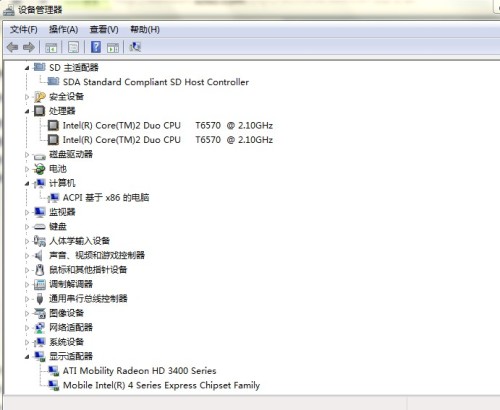Select ACPI 基于 x86 的电脑 device

[x=106, y=197]
